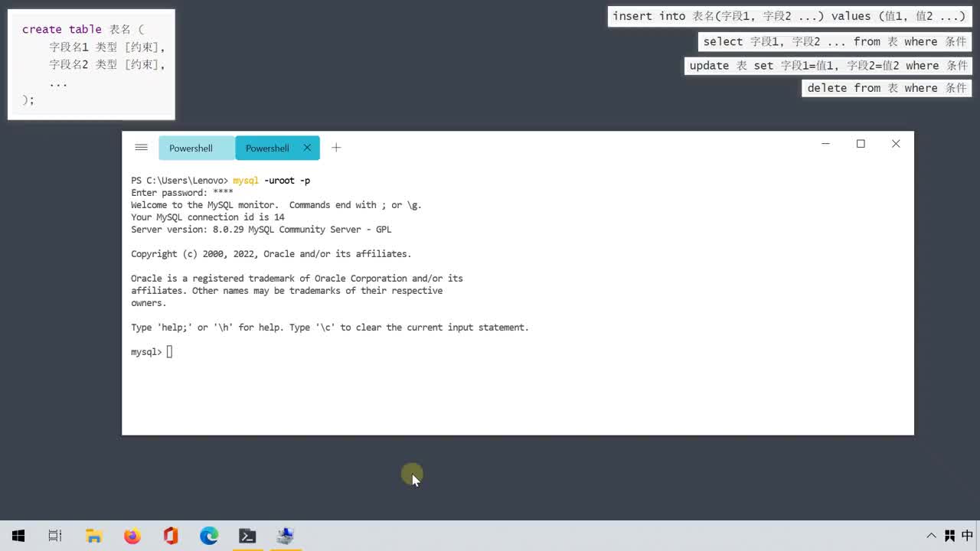Focus the terminal app on the taskbar
The width and height of the screenshot is (980, 551).
coord(247,536)
